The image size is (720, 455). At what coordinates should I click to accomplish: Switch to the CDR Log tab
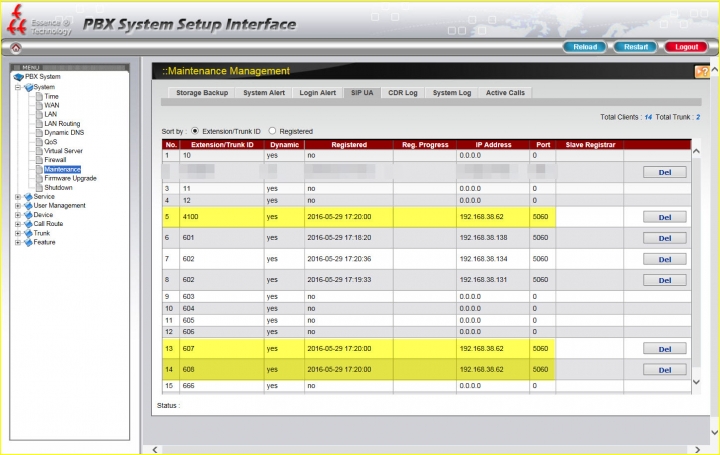point(403,93)
